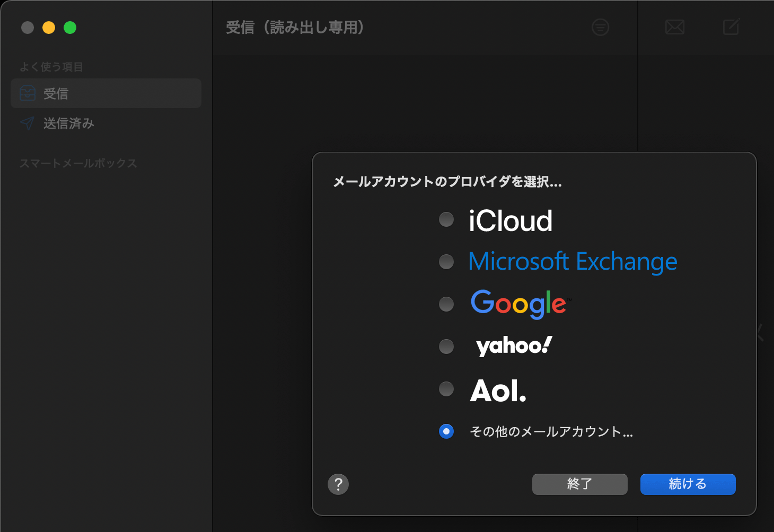Screen dimensions: 774x532
Task: Open the 受信 mailbox in sidebar
Action: [x=56, y=94]
